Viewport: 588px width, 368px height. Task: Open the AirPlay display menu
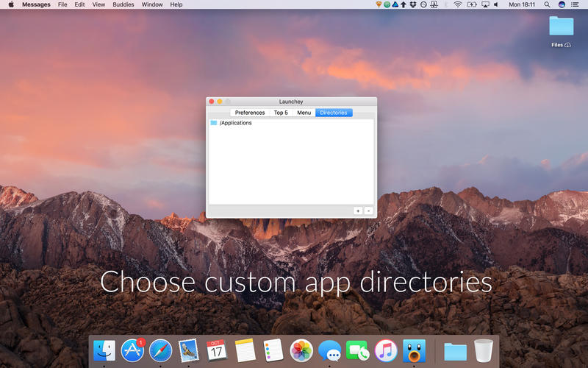[x=485, y=4]
